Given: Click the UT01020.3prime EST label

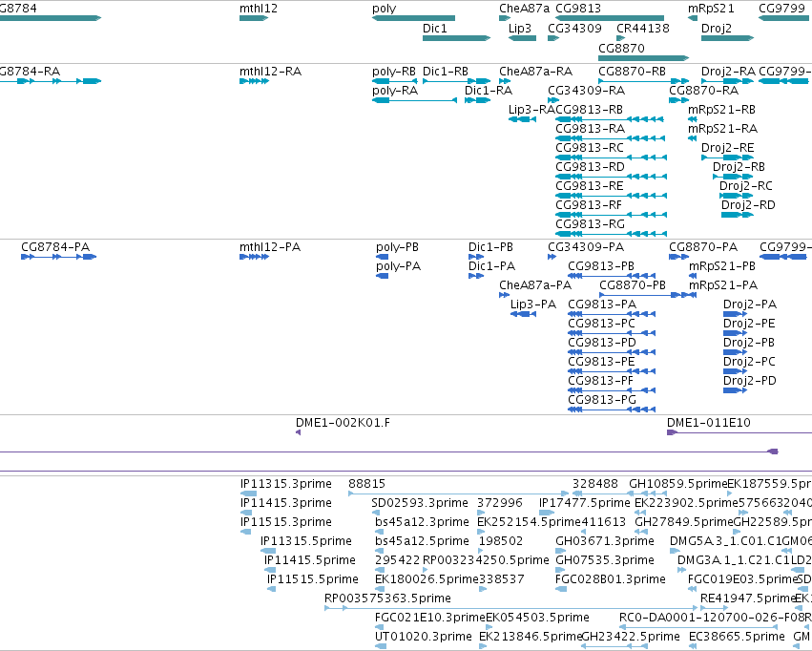Looking at the screenshot, I should (x=423, y=637).
